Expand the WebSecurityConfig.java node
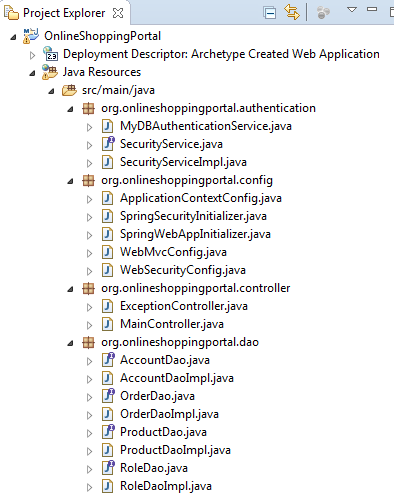The height and width of the screenshot is (496, 394). click(x=89, y=271)
